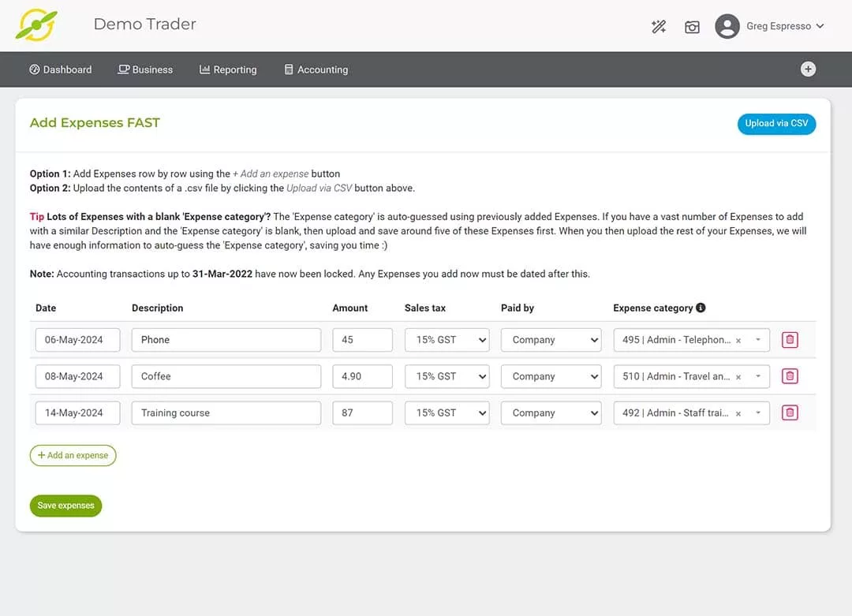Expand the 492 Admin Staff training category dropdown
This screenshot has height=616, width=852.
pyautogui.click(x=758, y=413)
